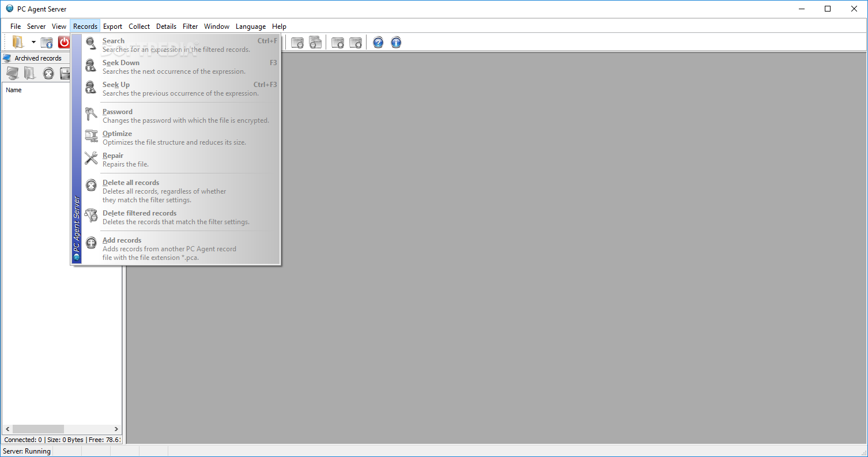Click the window with left arrow icon
Screen dimensions: 868x457
click(338, 42)
